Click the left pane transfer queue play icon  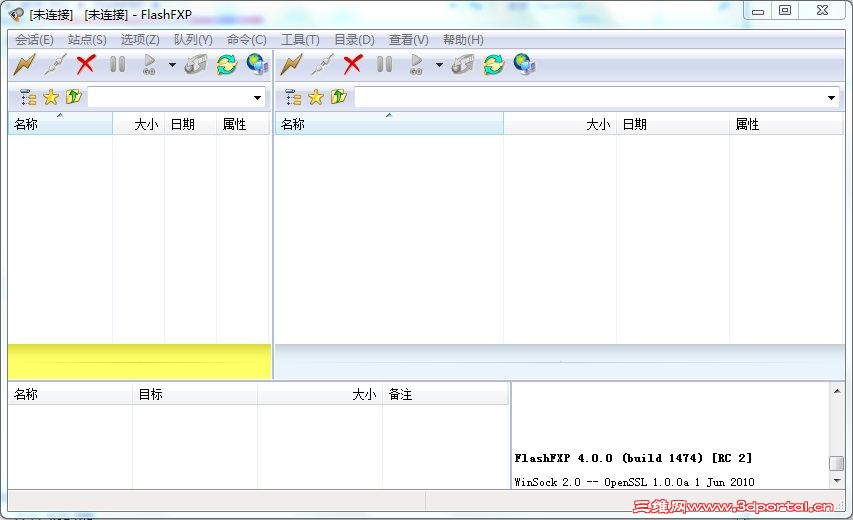tap(149, 65)
